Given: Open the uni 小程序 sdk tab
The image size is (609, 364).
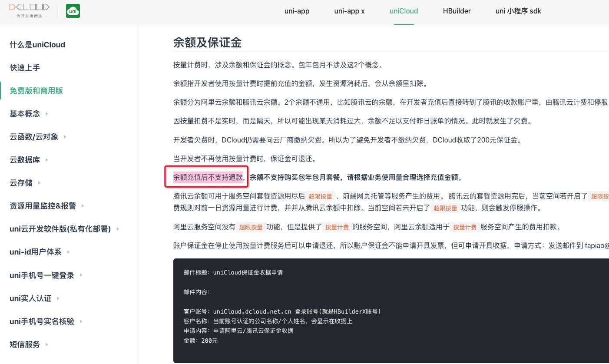Looking at the screenshot, I should (x=518, y=11).
